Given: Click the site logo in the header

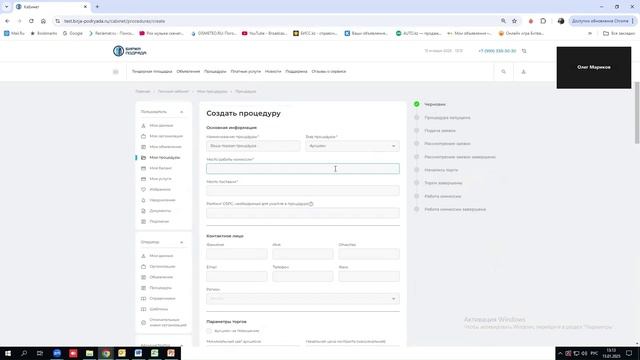Looking at the screenshot, I should (x=129, y=51).
